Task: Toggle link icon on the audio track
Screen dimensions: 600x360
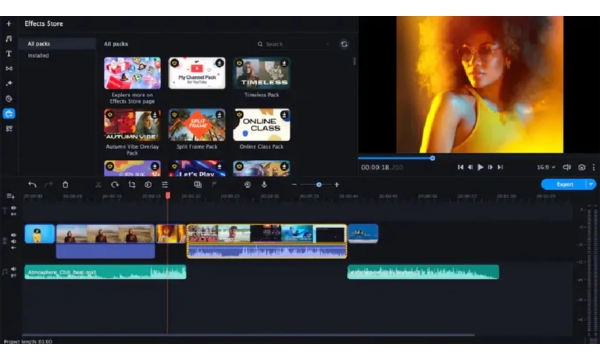Action: point(13,275)
